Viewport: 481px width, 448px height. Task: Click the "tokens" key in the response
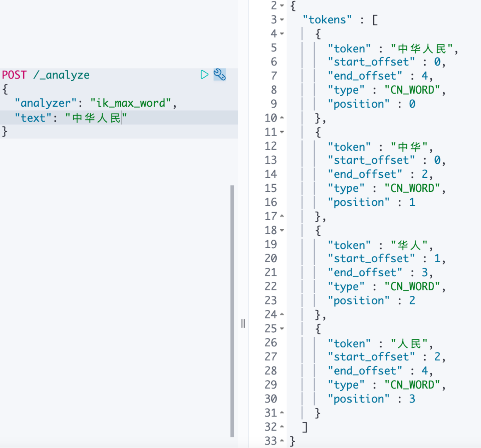pyautogui.click(x=327, y=20)
